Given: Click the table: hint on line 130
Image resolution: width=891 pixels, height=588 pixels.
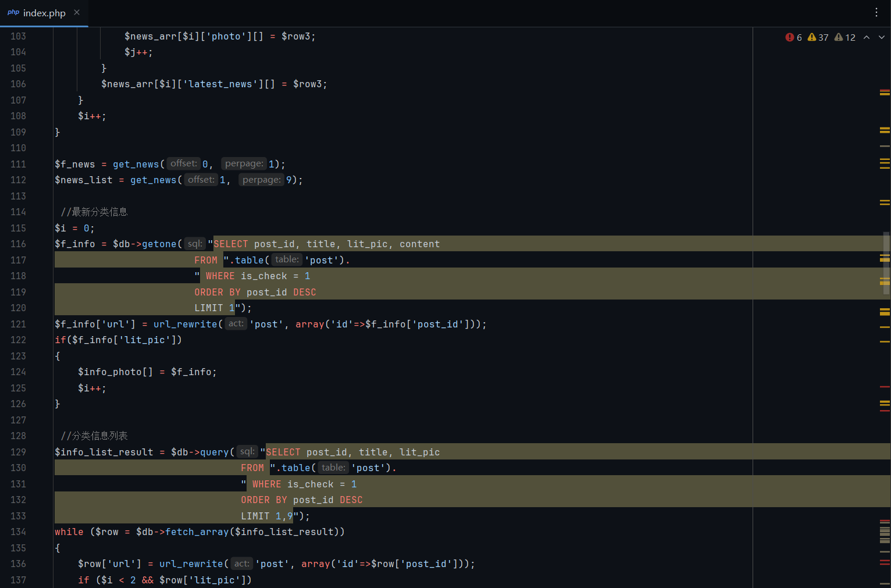Looking at the screenshot, I should (x=333, y=468).
